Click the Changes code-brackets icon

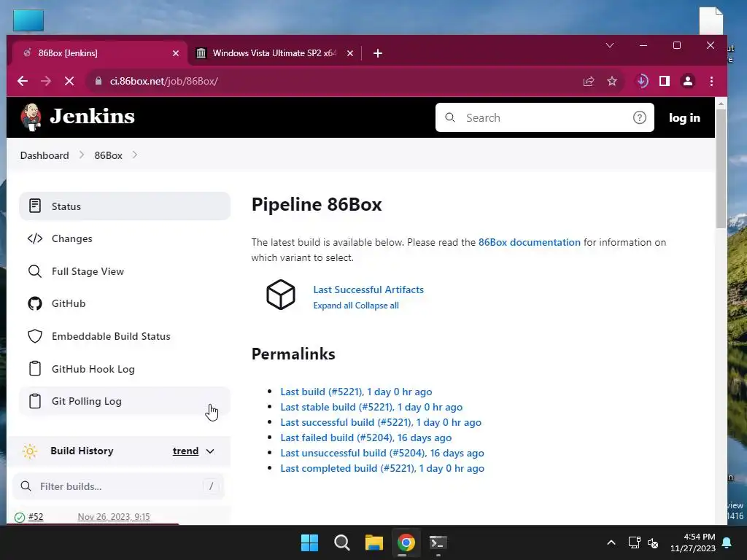(35, 238)
